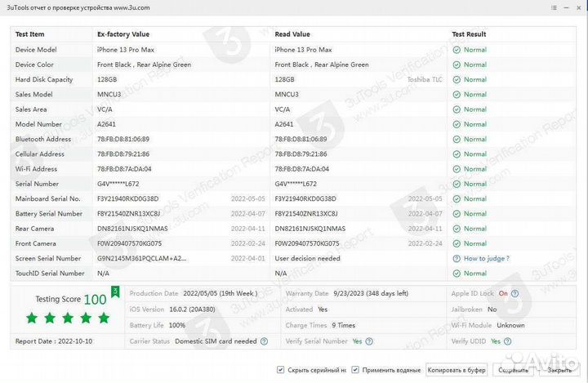The width and height of the screenshot is (588, 383).
Task: Click the Normal check icon for Rear Camera
Action: click(457, 229)
